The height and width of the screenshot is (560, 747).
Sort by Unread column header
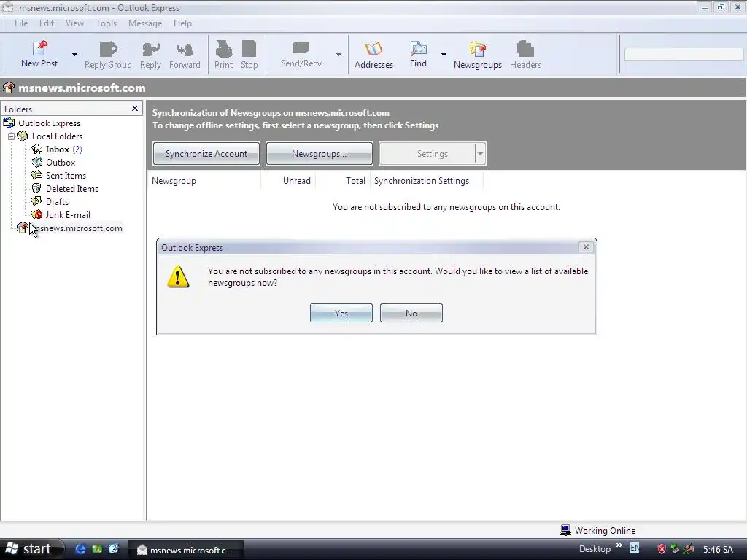coord(288,181)
